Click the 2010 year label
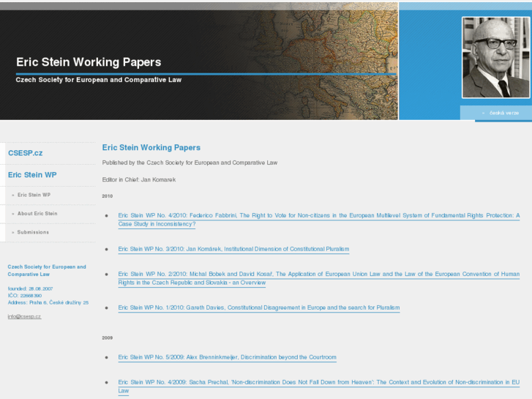This screenshot has width=532, height=399. tap(108, 196)
